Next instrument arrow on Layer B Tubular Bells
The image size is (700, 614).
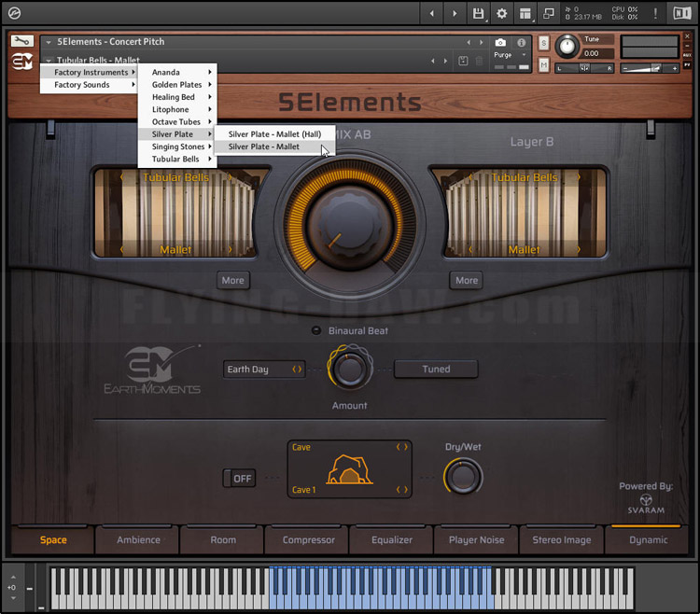(x=579, y=177)
